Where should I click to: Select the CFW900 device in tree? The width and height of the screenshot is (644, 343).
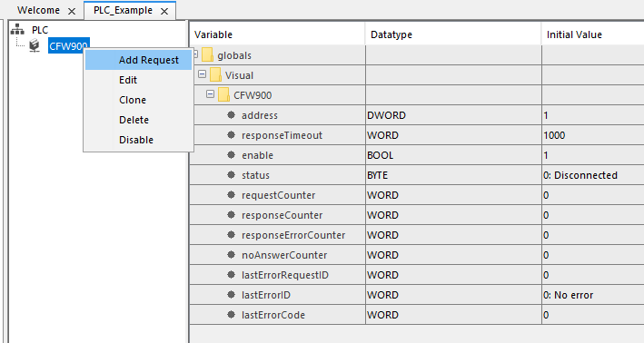tap(69, 46)
